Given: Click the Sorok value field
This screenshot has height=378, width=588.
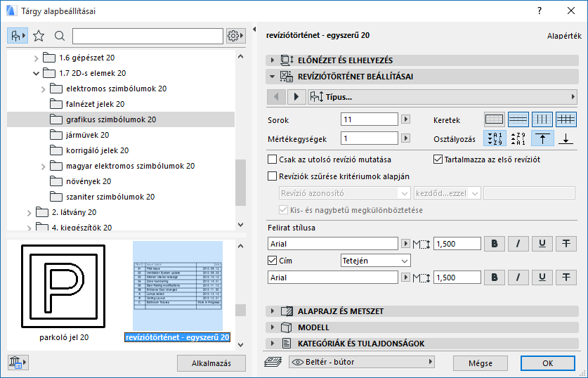Looking at the screenshot, I should [x=370, y=119].
